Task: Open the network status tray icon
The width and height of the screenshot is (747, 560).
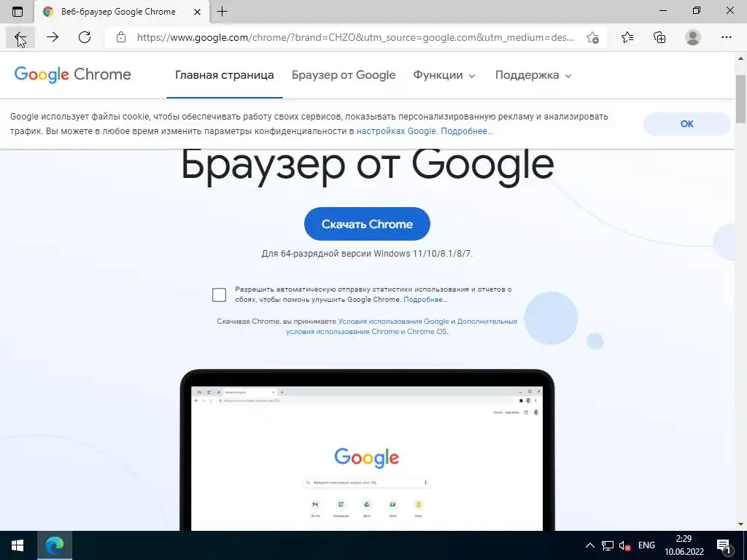Action: coord(608,545)
